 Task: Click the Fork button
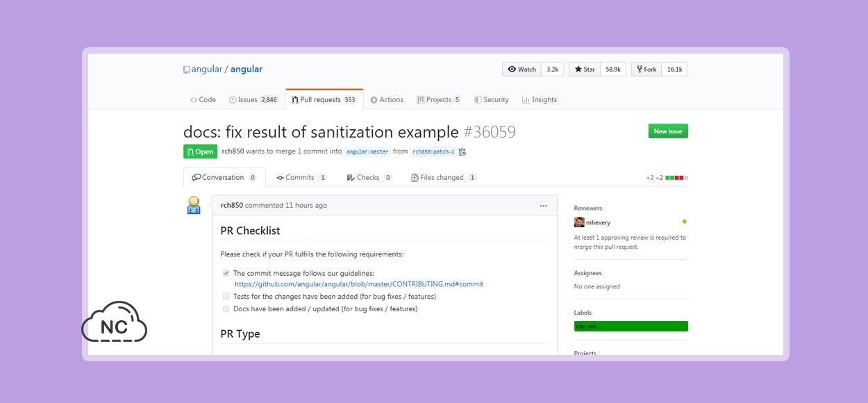coord(646,69)
